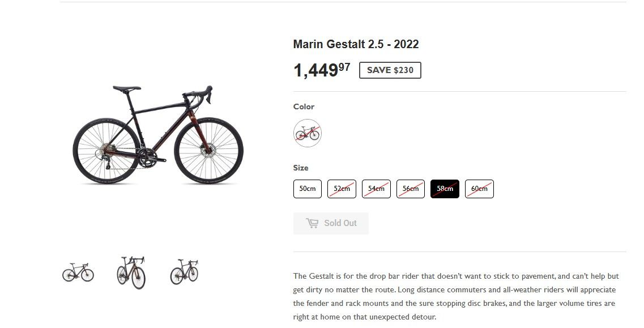Pick the unavailable 56cm size
The image size is (644, 328).
tap(410, 189)
